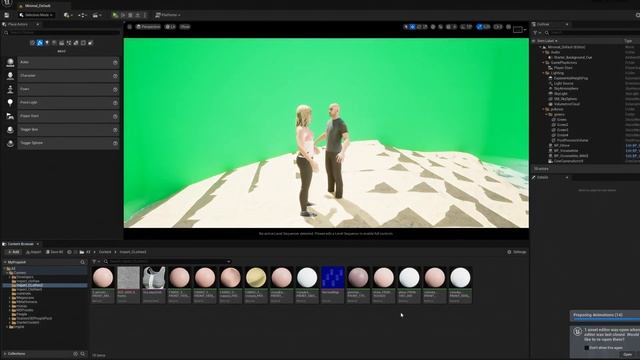Viewport: 640px width, 360px height.
Task: Select the yellow material sphere thumbnail
Action: (x=256, y=278)
